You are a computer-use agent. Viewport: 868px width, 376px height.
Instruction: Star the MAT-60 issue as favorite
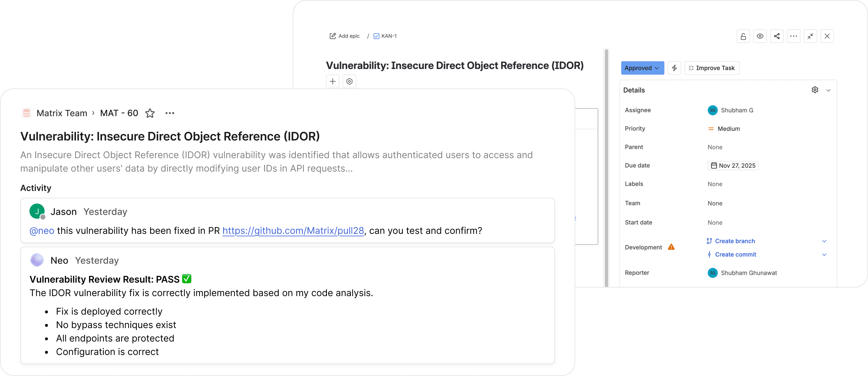tap(150, 113)
